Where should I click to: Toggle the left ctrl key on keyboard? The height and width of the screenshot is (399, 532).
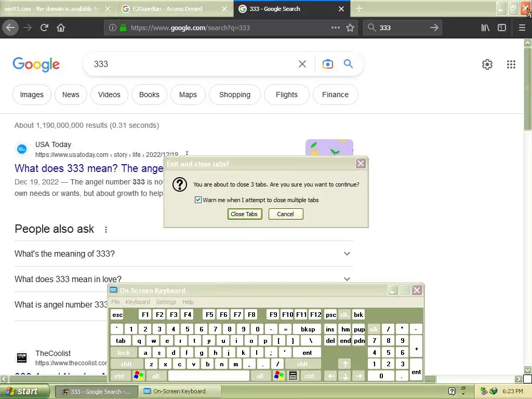(x=119, y=376)
